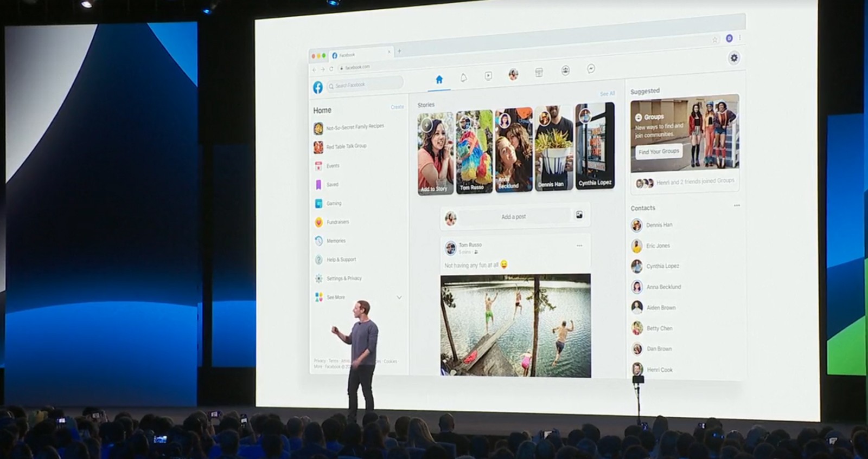
Task: Bookmark page with the star icon
Action: (x=714, y=39)
